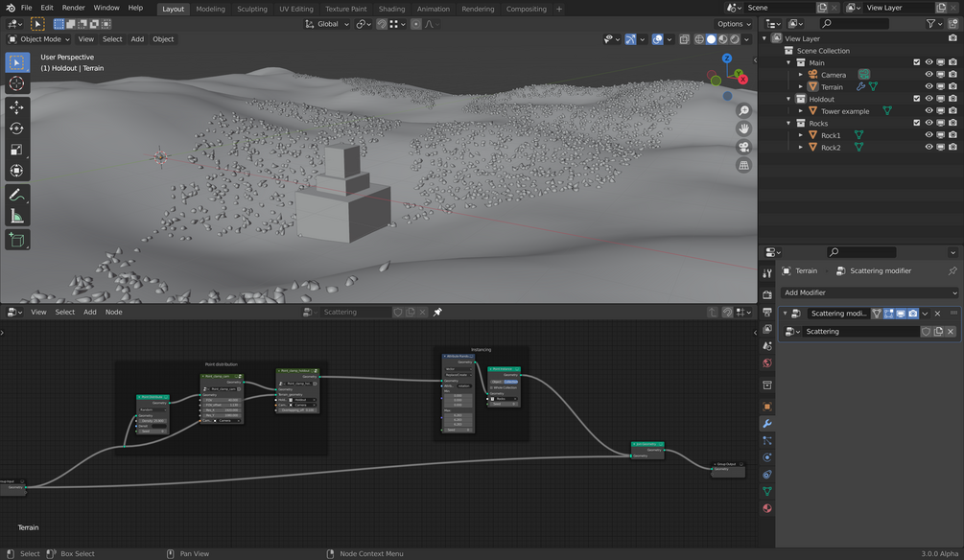The height and width of the screenshot is (560, 964).
Task: Open the File menu
Action: tap(27, 8)
